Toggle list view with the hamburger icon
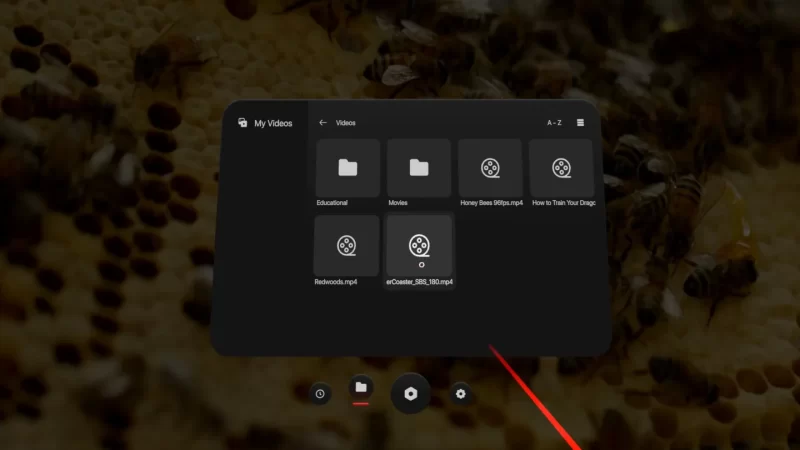 click(x=581, y=123)
